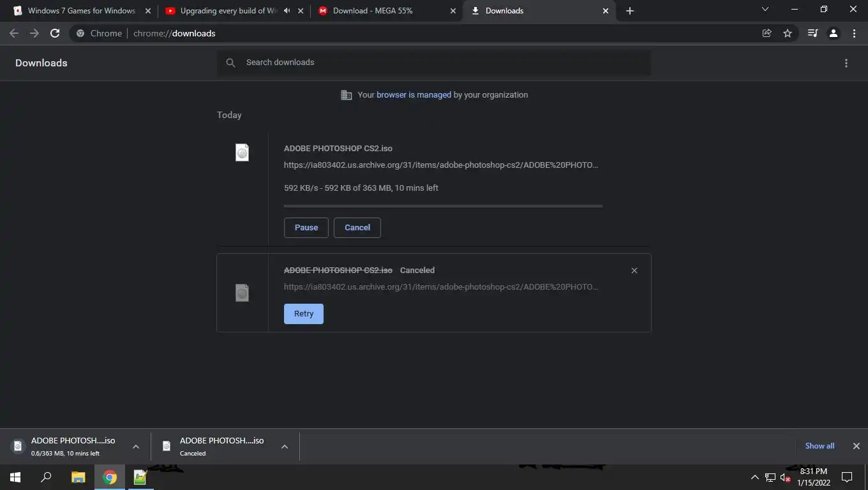Open the clock showing 8:31 PM

814,477
